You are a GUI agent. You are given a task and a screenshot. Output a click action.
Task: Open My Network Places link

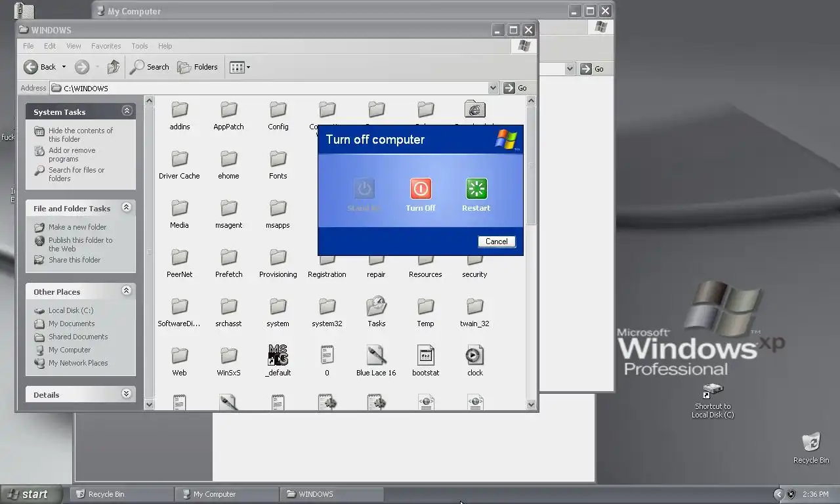(x=78, y=363)
